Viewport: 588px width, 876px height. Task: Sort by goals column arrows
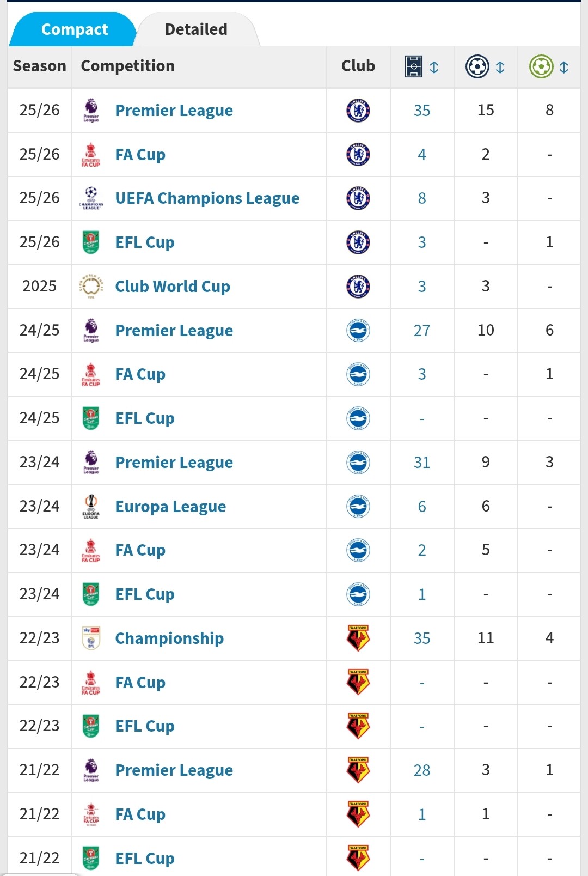coord(500,67)
